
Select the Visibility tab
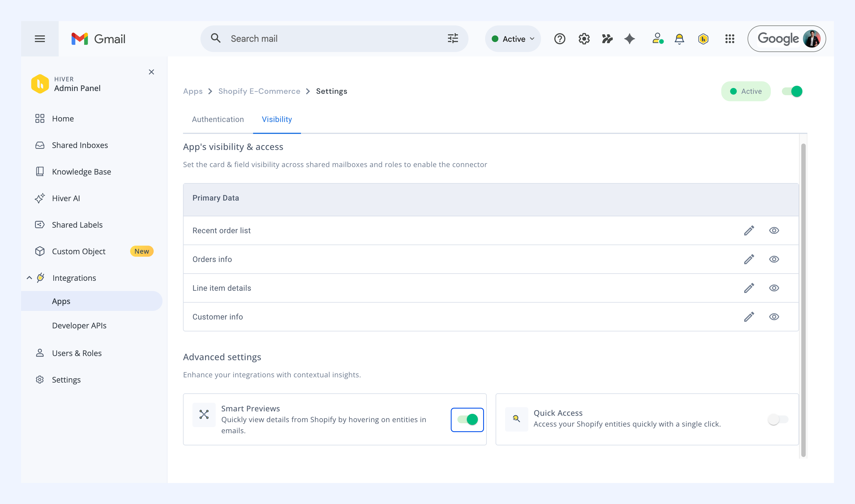click(277, 119)
